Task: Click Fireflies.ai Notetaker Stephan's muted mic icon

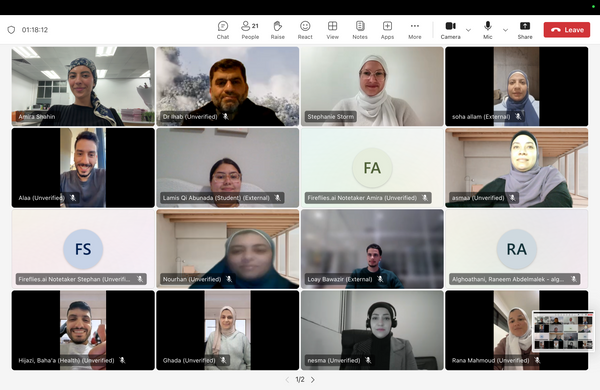Action: click(140, 279)
